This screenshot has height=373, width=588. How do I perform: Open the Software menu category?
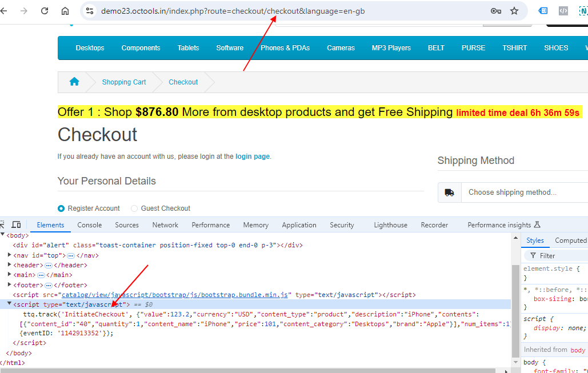230,48
